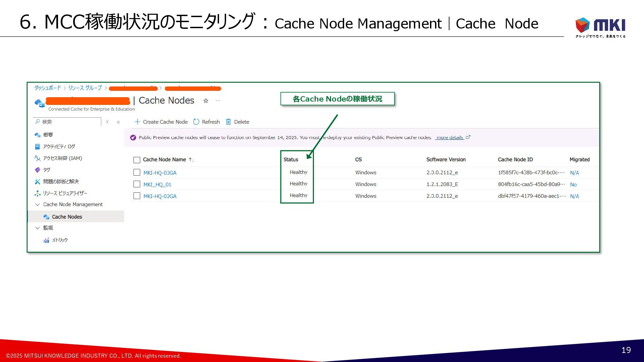Collapse the 監視 monitoring section
Image resolution: width=644 pixels, height=362 pixels.
pyautogui.click(x=38, y=228)
